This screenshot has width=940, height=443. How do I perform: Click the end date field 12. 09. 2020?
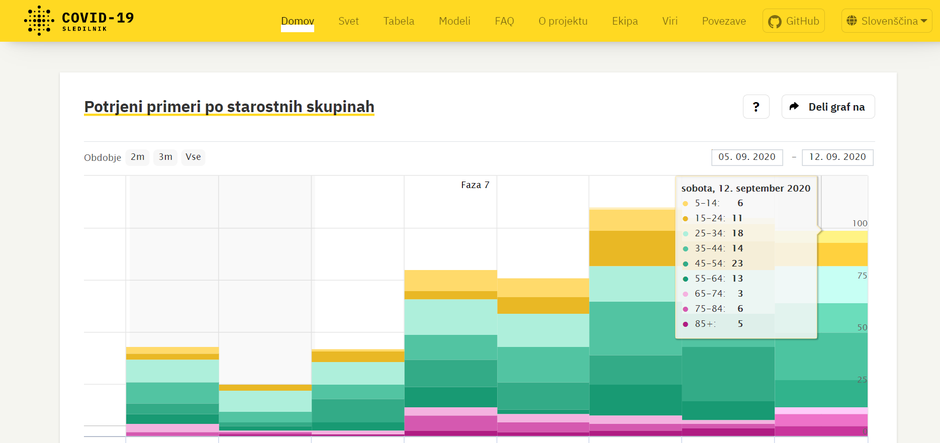click(837, 157)
